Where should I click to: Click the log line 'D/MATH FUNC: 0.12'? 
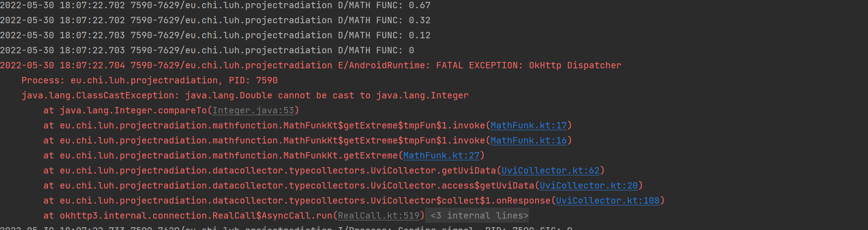pos(215,35)
